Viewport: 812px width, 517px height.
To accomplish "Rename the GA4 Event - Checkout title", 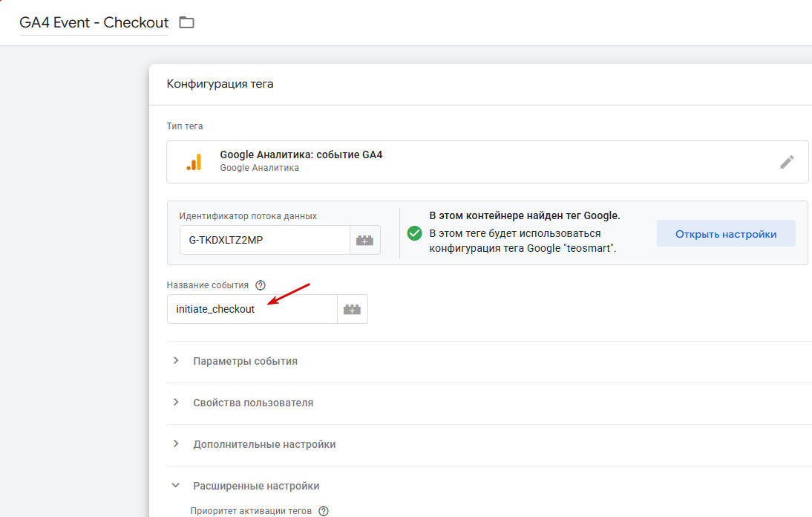I will pos(94,23).
